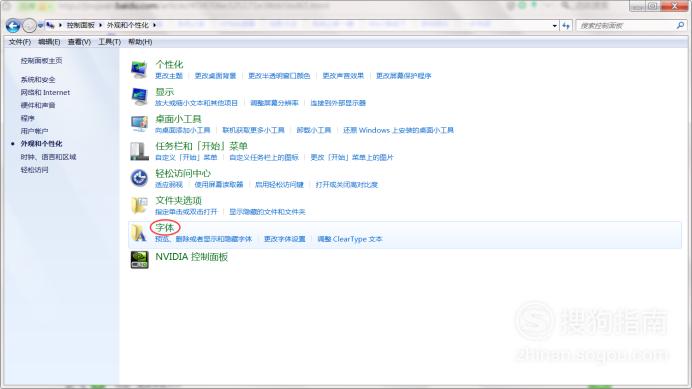Expand the arrow after 外观和个性化 in breadcrumb
Image resolution: width=692 pixels, height=389 pixels.
click(154, 25)
